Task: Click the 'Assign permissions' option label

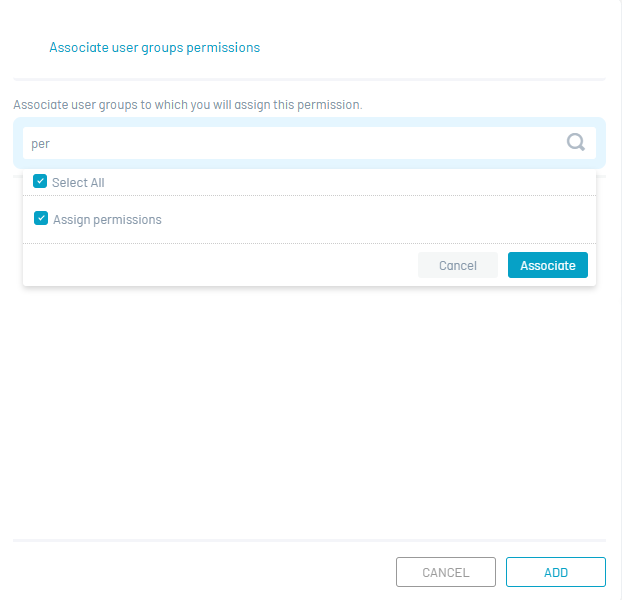Action: pyautogui.click(x=107, y=219)
